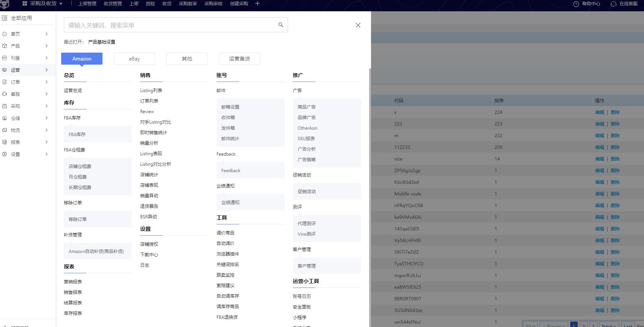Click the grid icon beside 采购及收货
This screenshot has width=644, height=327.
pos(25,3)
